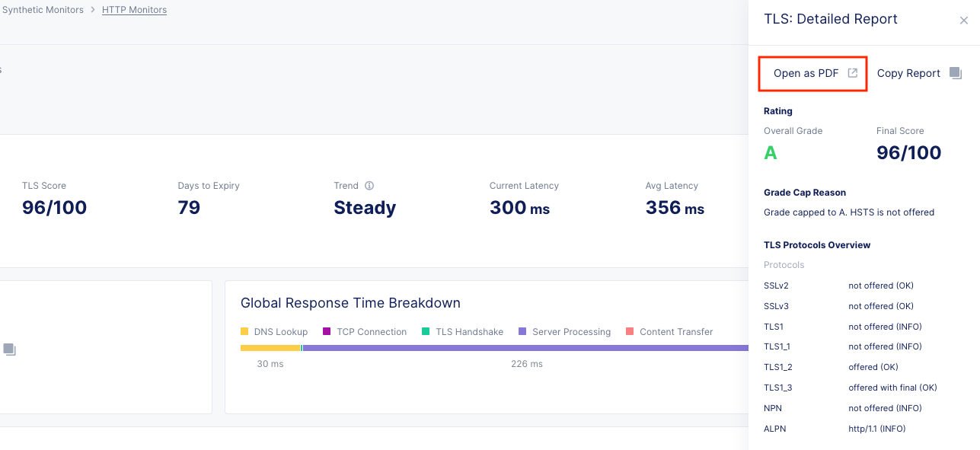980x450 pixels.
Task: Toggle the Server Processing legend swatch
Action: [x=522, y=332]
